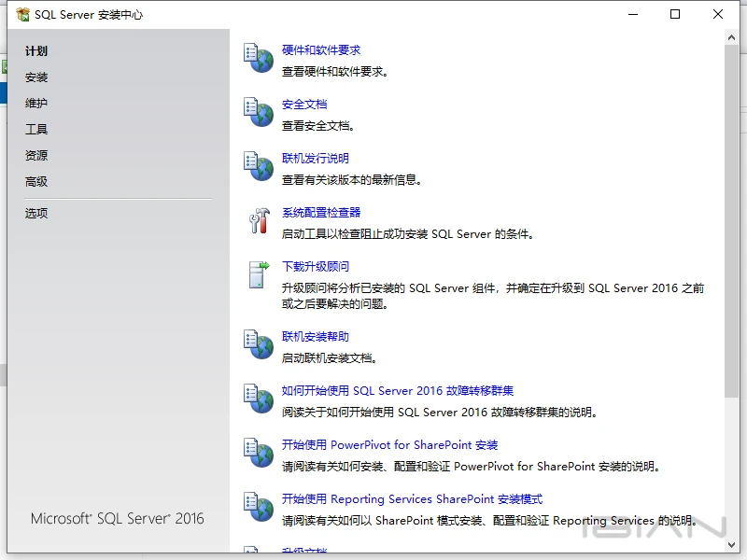Minimize the SQL Server 安装中心 window

633,14
